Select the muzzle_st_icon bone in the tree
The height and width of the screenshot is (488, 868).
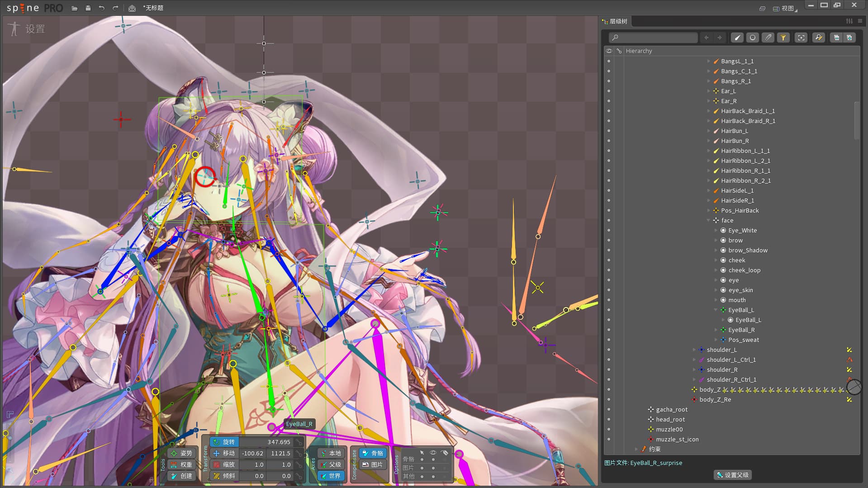coord(677,439)
